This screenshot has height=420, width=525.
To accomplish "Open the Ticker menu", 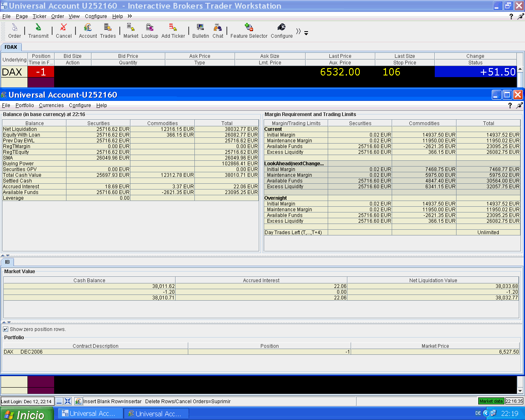I will (x=39, y=16).
